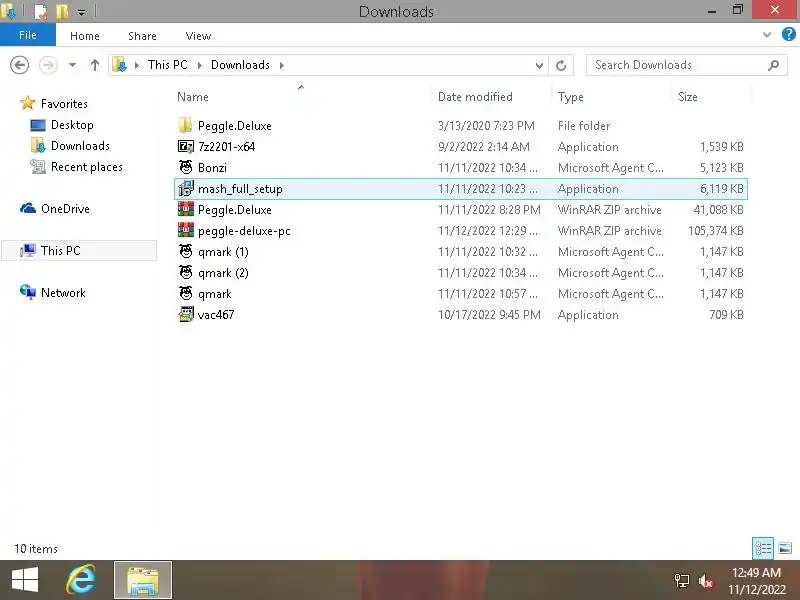Click the vac467 application icon
This screenshot has height=600, width=800.
186,314
